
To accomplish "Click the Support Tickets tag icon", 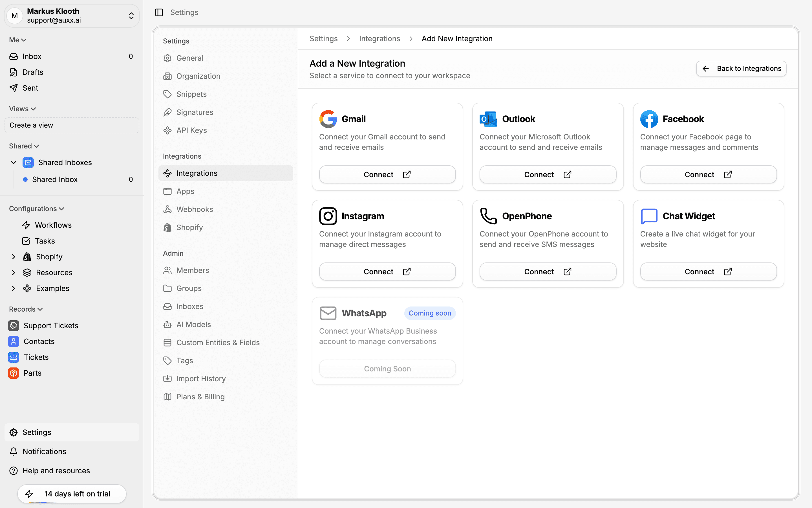I will tap(14, 326).
